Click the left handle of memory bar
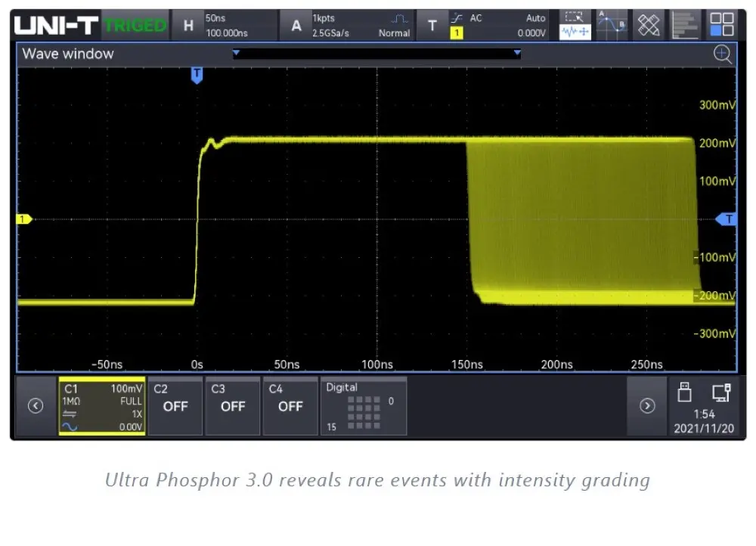 (x=236, y=53)
